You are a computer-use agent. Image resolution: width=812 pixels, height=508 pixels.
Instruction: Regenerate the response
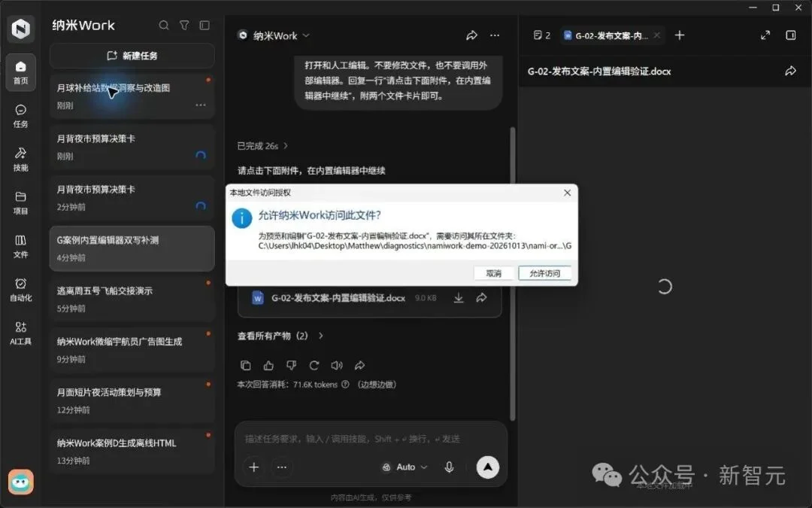pos(314,366)
